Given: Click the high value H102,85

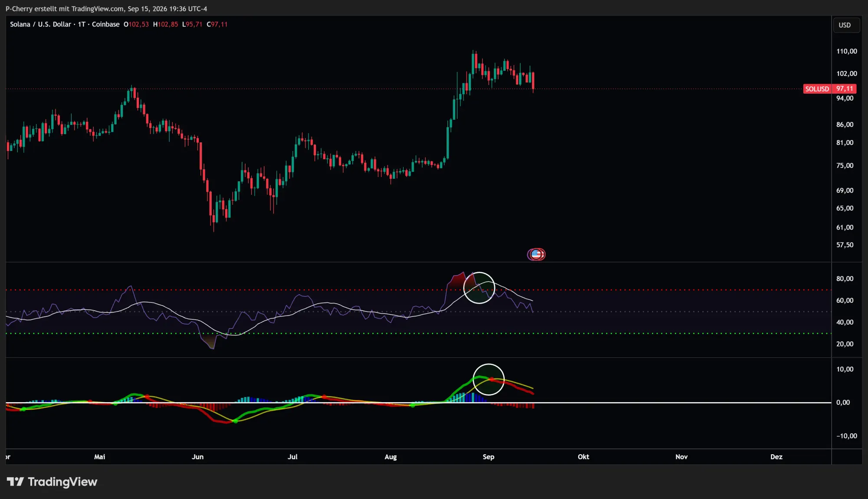Looking at the screenshot, I should click(x=165, y=24).
